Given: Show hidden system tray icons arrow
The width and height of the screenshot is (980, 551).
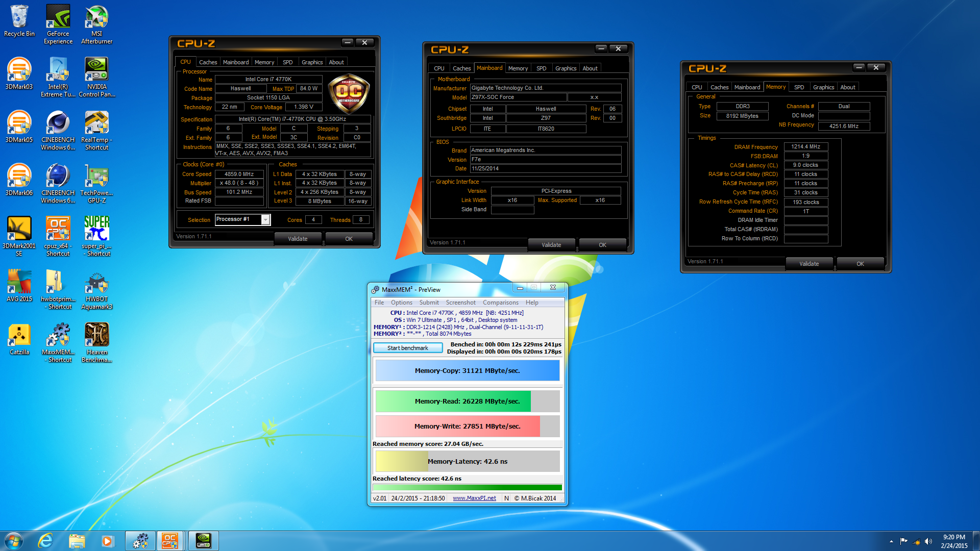Looking at the screenshot, I should click(891, 541).
